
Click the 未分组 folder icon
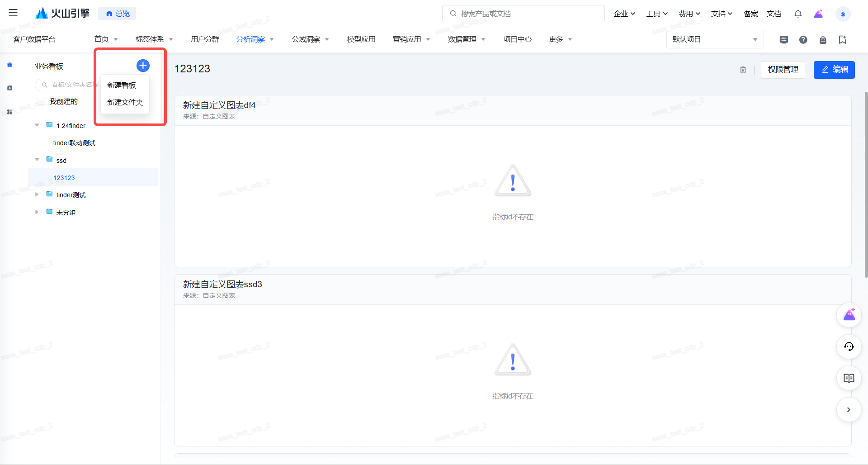click(x=49, y=212)
